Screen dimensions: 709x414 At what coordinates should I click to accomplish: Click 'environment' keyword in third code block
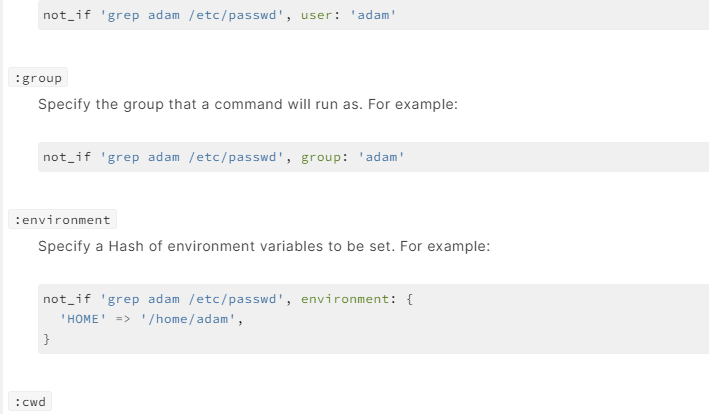[345, 299]
